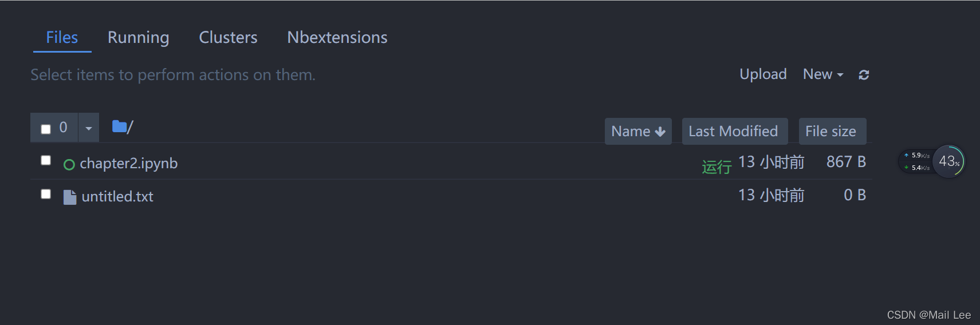Open the untitled.txt file link
Screen dimensions: 980x325
(x=117, y=197)
